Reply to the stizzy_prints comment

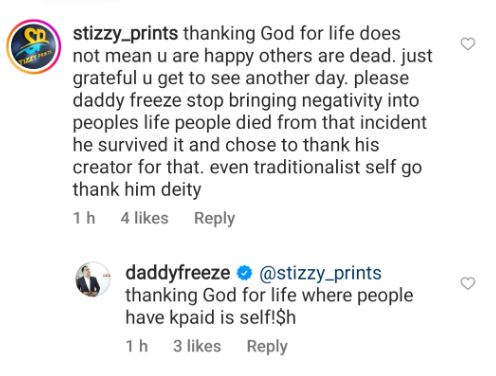click(x=215, y=219)
